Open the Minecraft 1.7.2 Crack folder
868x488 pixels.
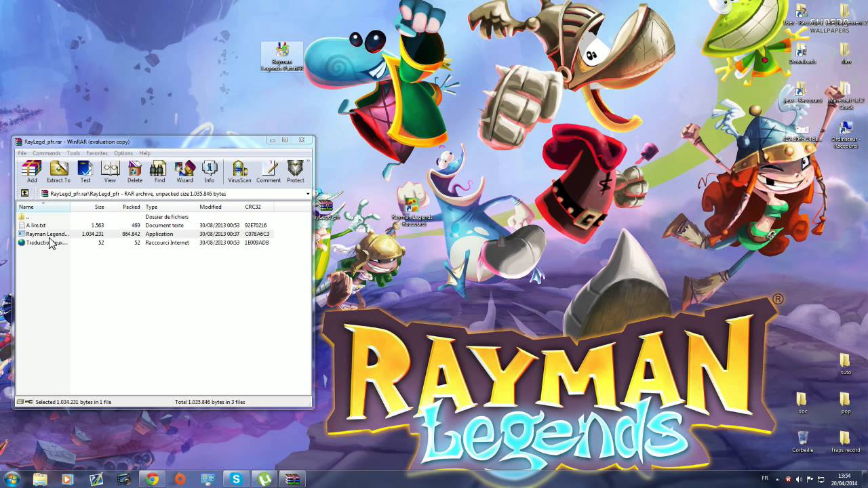pos(845,96)
